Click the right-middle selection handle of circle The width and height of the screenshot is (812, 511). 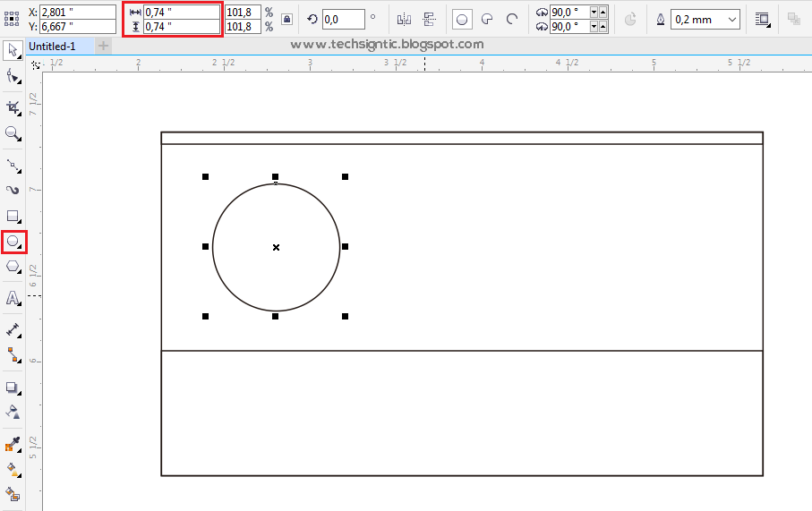(x=346, y=247)
